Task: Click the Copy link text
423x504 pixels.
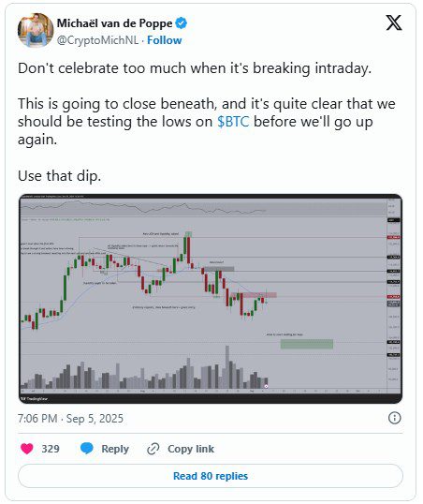Action: tap(191, 449)
